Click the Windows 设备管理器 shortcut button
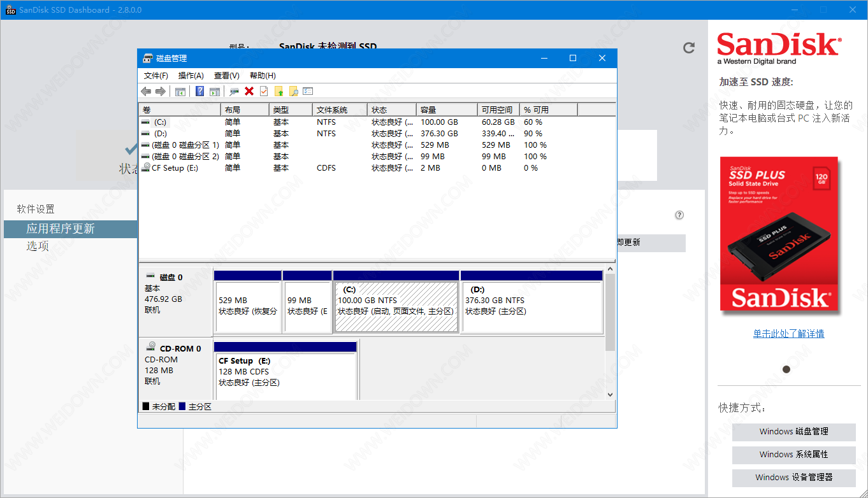868x498 pixels. point(793,477)
